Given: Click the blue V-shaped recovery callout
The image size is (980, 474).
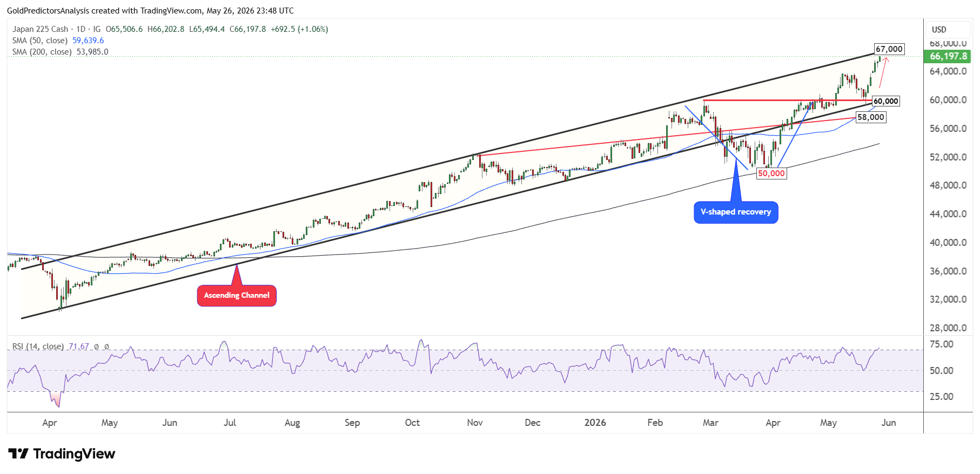Looking at the screenshot, I should [x=736, y=212].
